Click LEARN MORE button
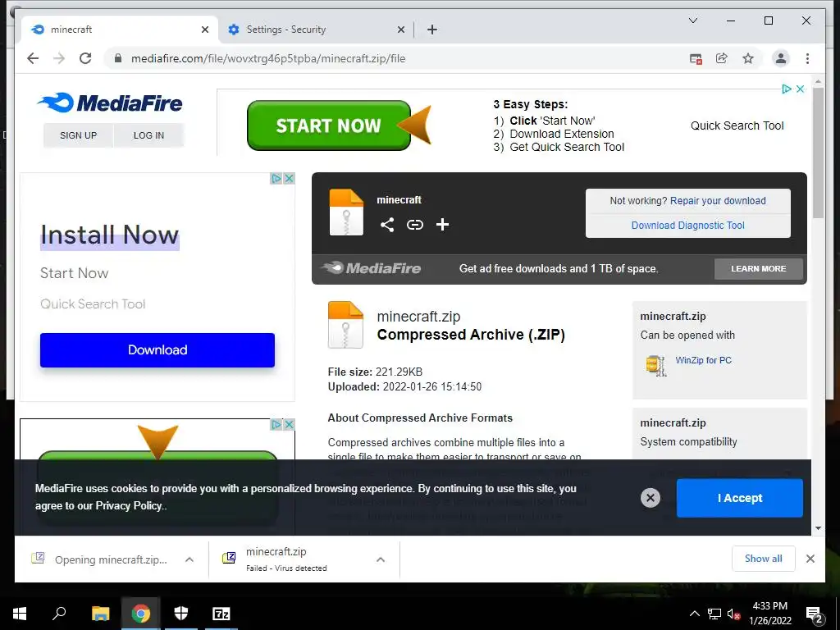The height and width of the screenshot is (630, 840). tap(759, 269)
